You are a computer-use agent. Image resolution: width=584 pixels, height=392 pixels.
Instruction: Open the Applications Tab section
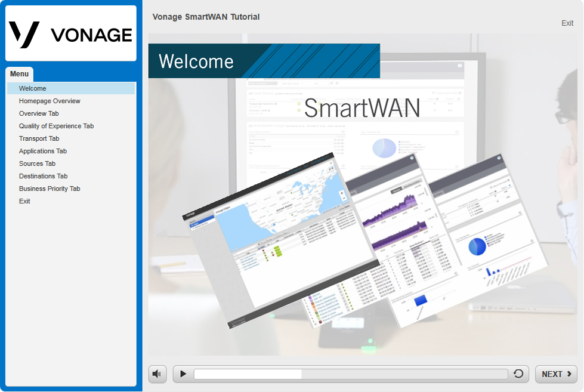point(71,151)
